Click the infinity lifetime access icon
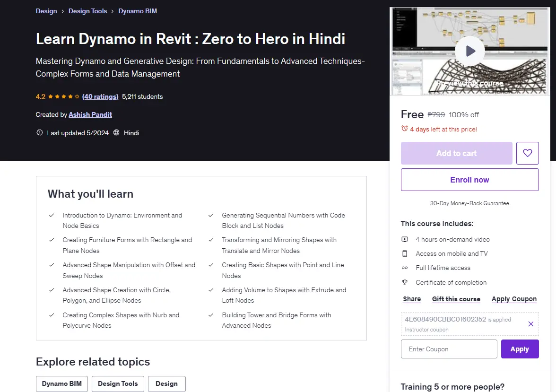Image resolution: width=556 pixels, height=392 pixels. click(x=405, y=268)
